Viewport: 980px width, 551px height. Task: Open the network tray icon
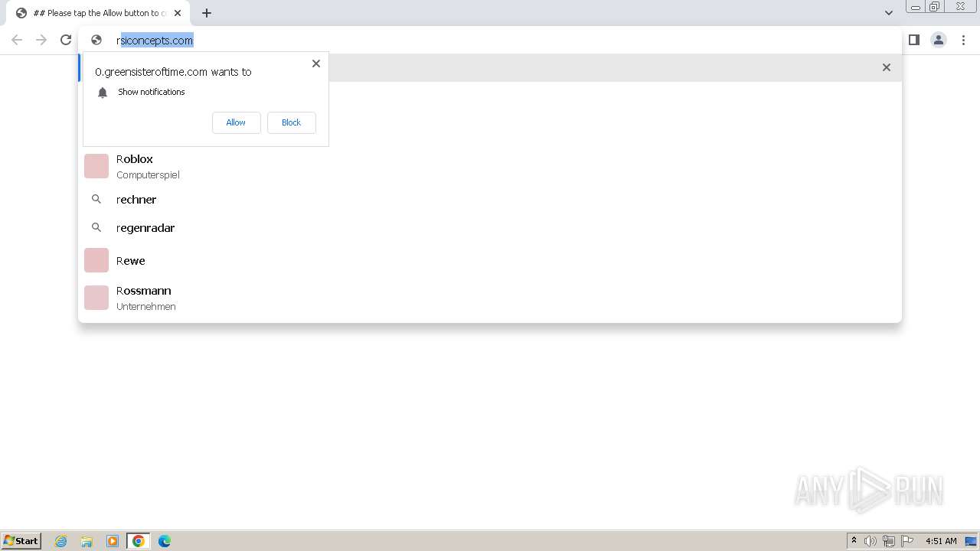click(x=889, y=541)
